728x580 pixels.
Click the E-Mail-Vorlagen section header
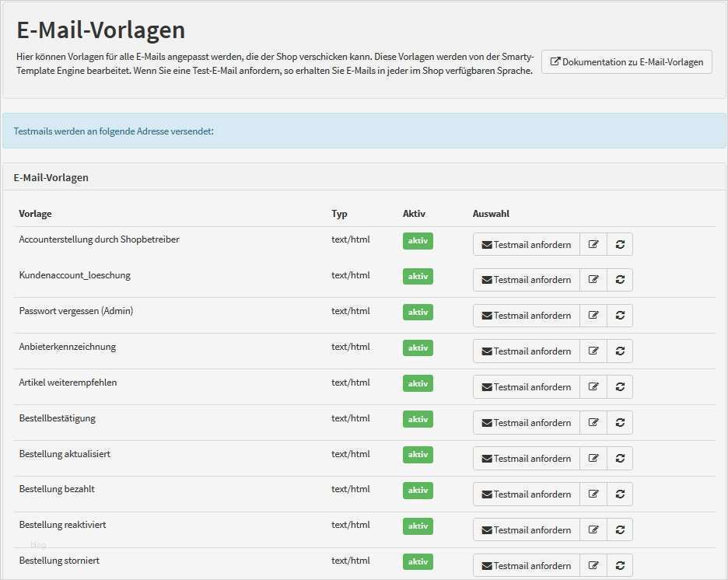(x=51, y=177)
